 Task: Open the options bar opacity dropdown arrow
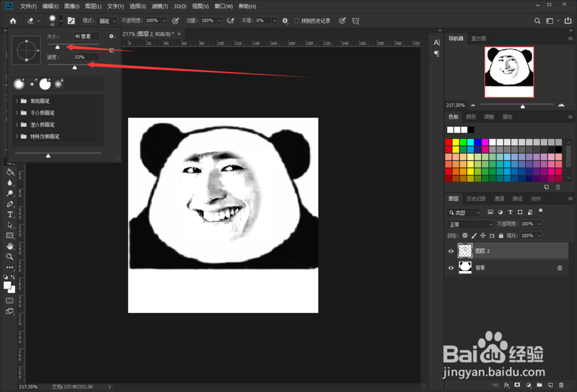164,21
